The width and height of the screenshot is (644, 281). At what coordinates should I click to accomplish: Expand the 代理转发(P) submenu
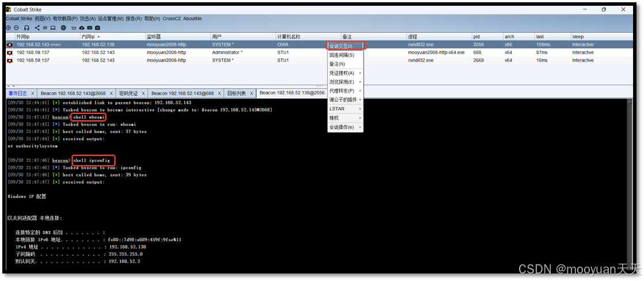click(x=345, y=91)
